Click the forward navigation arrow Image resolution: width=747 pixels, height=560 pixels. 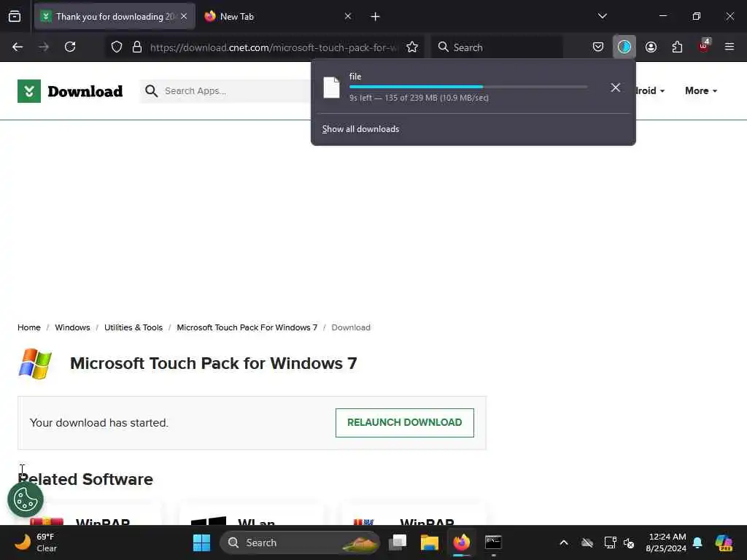[44, 47]
